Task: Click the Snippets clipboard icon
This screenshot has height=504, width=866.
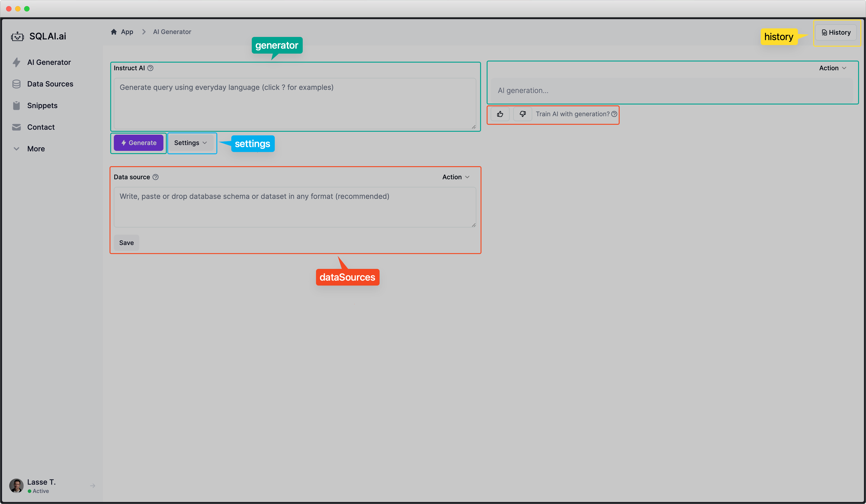Action: [16, 105]
